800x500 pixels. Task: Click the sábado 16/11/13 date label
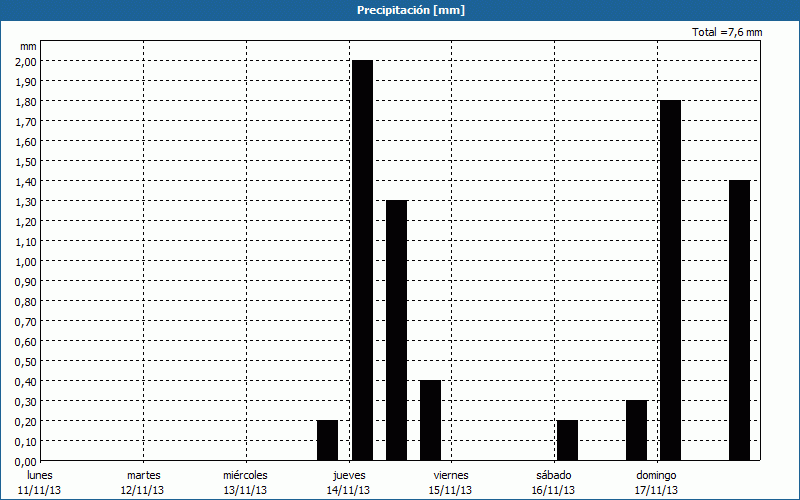554,482
